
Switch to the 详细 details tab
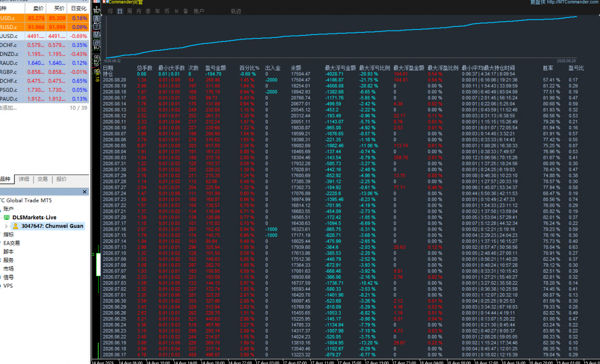click(24, 179)
